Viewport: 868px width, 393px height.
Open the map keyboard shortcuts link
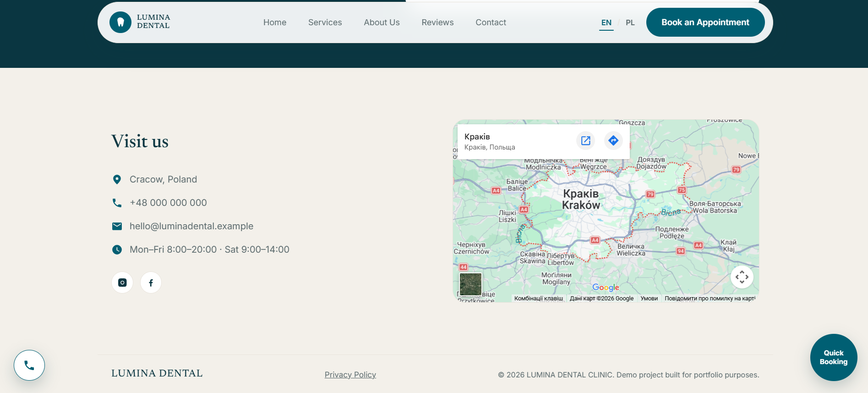539,299
